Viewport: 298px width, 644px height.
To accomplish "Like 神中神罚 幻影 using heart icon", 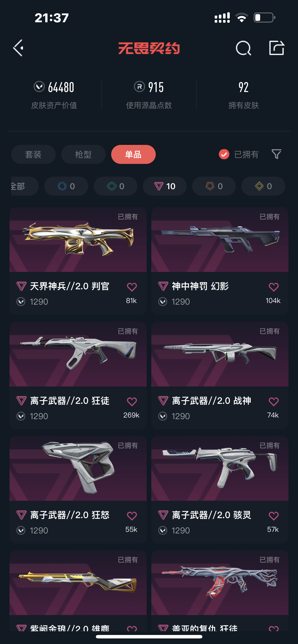I will [x=273, y=287].
